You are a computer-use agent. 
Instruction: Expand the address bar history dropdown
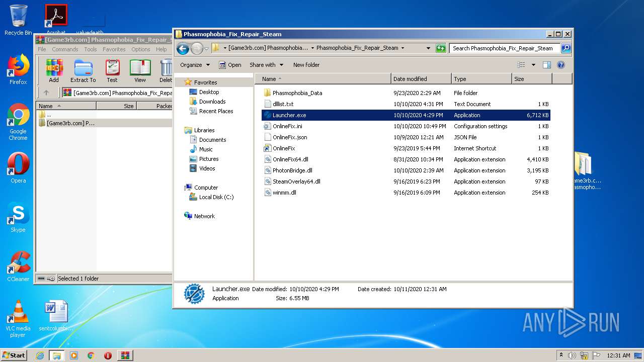tap(428, 48)
